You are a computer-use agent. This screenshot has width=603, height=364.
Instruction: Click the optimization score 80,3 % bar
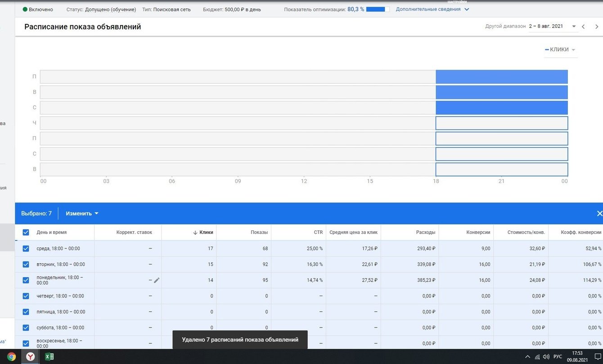pyautogui.click(x=376, y=9)
